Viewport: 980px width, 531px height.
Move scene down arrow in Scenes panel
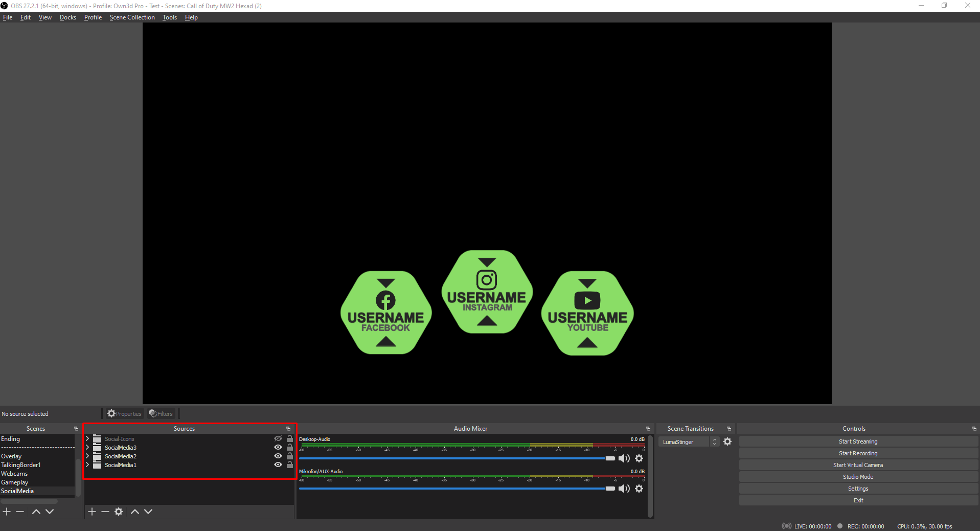(x=50, y=512)
